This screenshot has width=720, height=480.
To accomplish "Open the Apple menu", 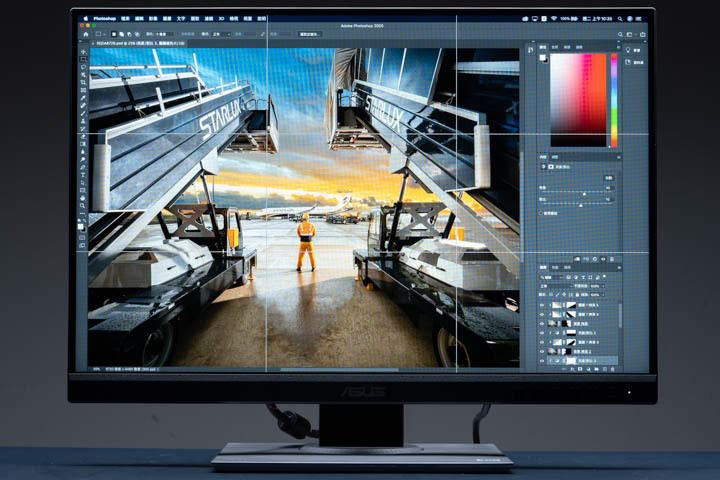I will tap(85, 19).
